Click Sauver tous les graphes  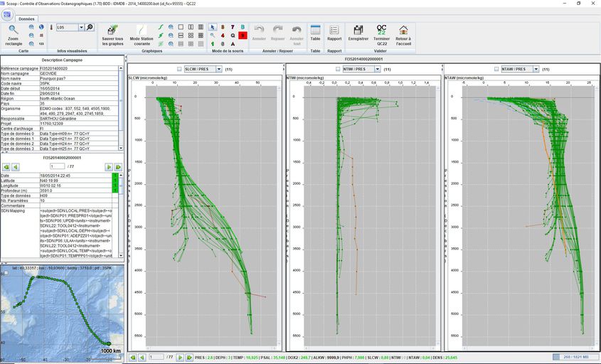pos(112,36)
